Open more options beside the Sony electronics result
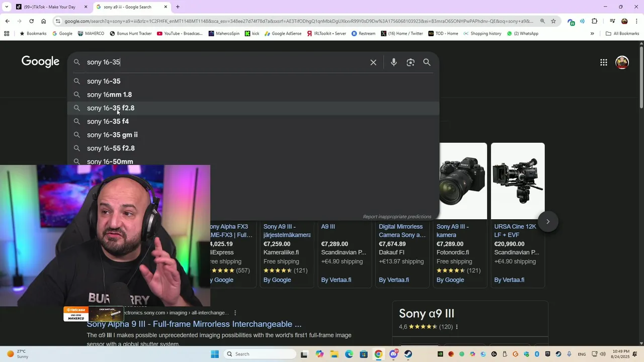The image size is (644, 362). pyautogui.click(x=235, y=313)
